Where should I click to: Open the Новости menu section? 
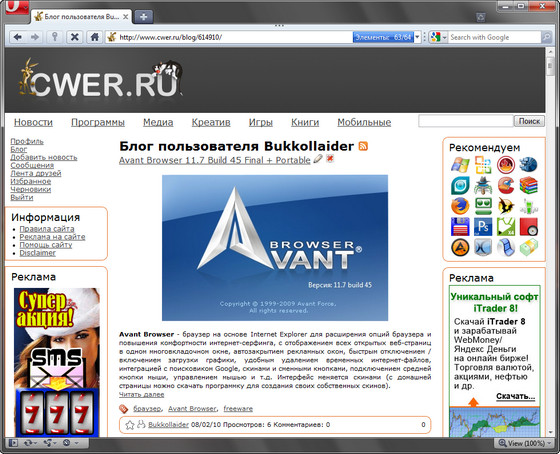33,123
